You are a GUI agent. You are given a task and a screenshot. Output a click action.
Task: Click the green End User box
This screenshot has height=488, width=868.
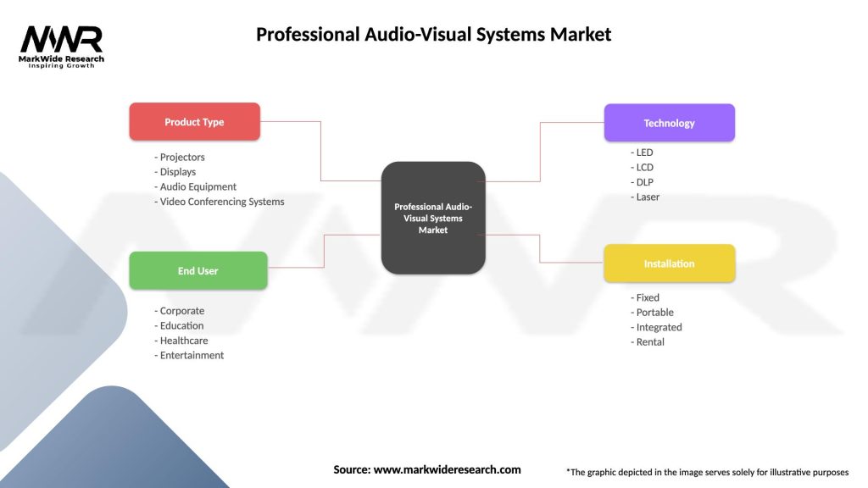point(198,270)
